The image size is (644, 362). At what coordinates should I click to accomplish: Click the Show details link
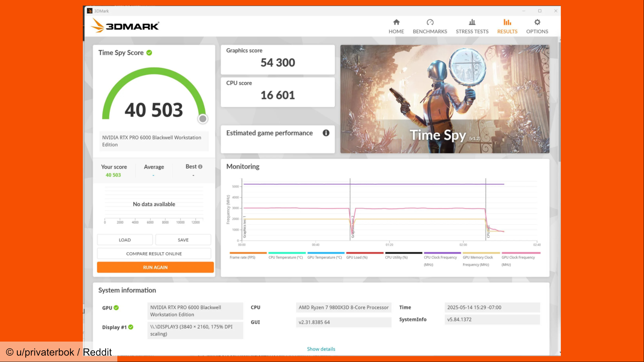click(321, 349)
